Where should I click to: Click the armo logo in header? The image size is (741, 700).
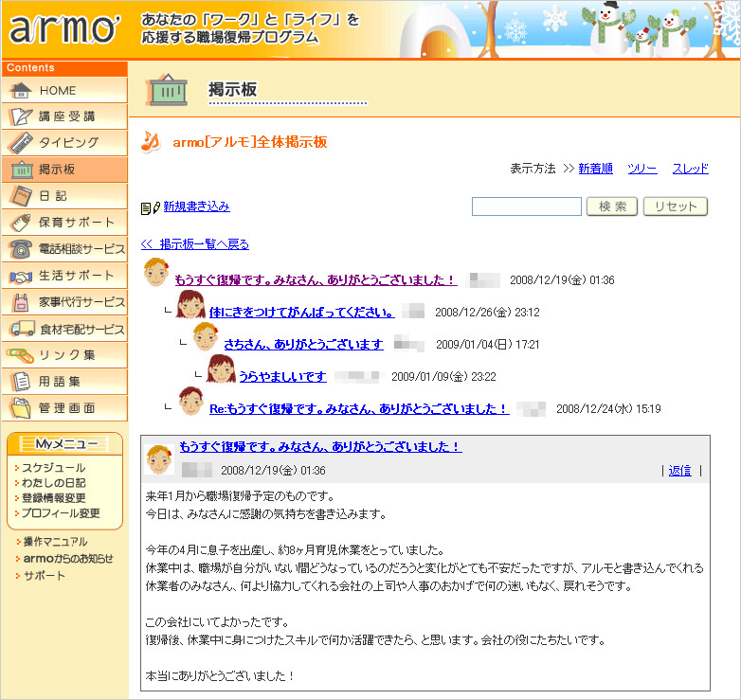tap(64, 28)
